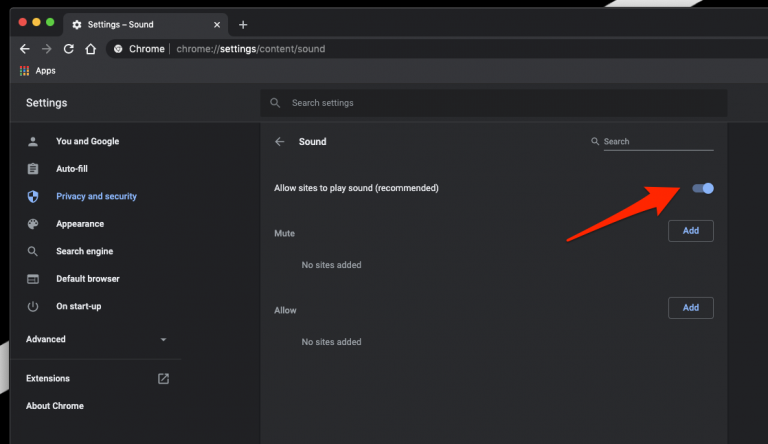
Task: Click the Search engine magnifier icon
Action: coord(33,251)
